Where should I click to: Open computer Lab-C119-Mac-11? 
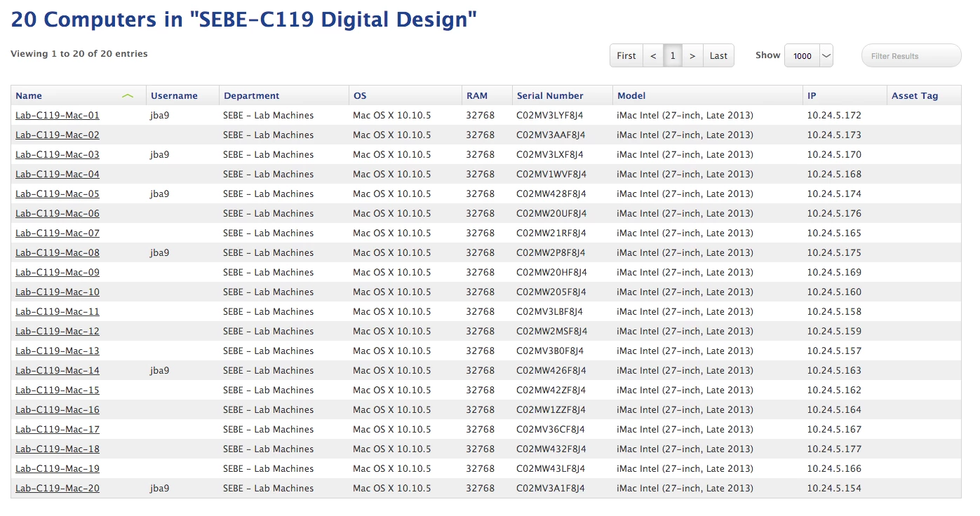[x=58, y=312]
